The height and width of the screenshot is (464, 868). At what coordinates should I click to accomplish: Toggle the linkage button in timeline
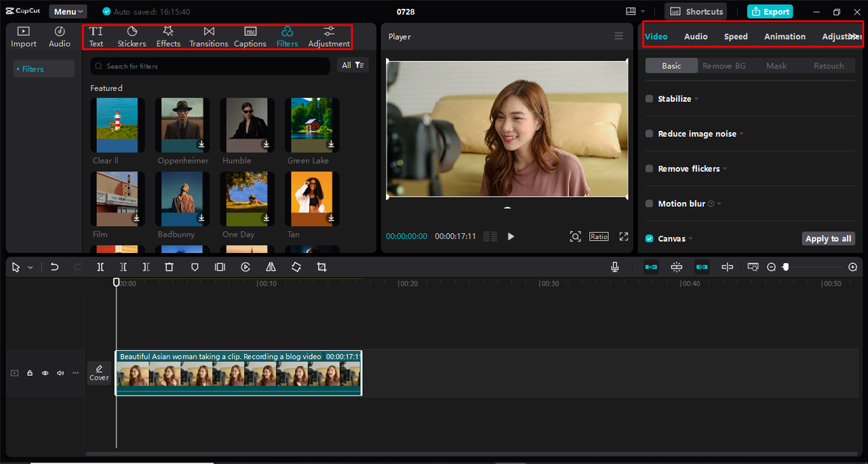click(702, 267)
